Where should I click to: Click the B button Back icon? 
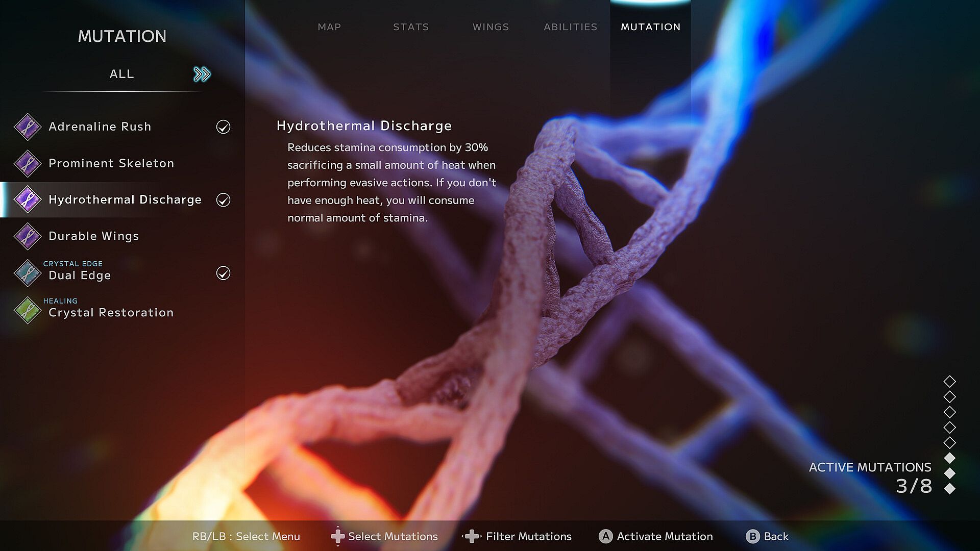(752, 536)
